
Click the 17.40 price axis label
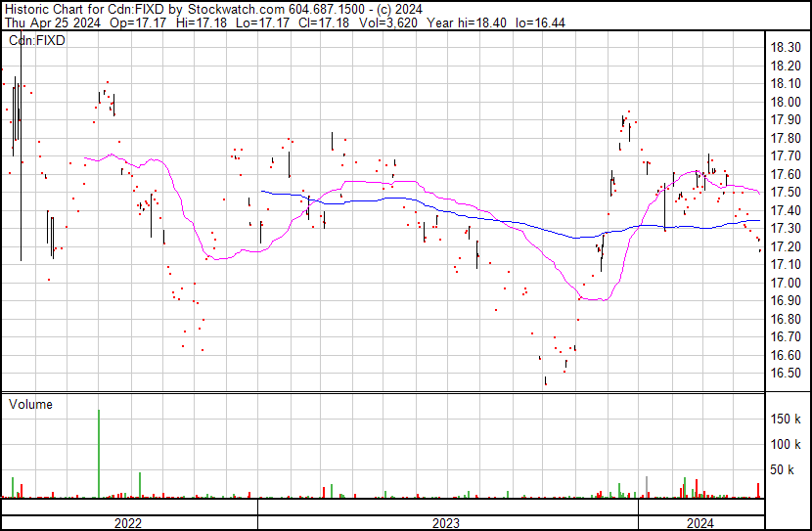(786, 210)
